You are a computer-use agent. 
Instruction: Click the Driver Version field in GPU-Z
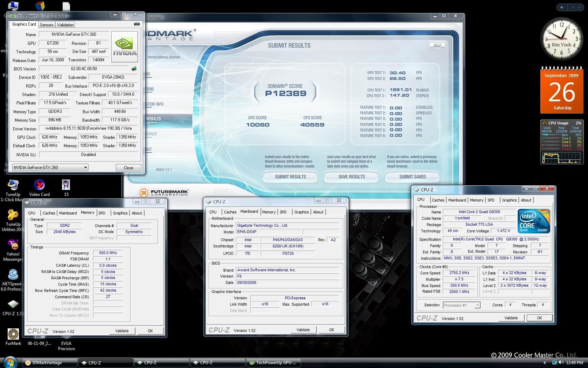(x=88, y=129)
